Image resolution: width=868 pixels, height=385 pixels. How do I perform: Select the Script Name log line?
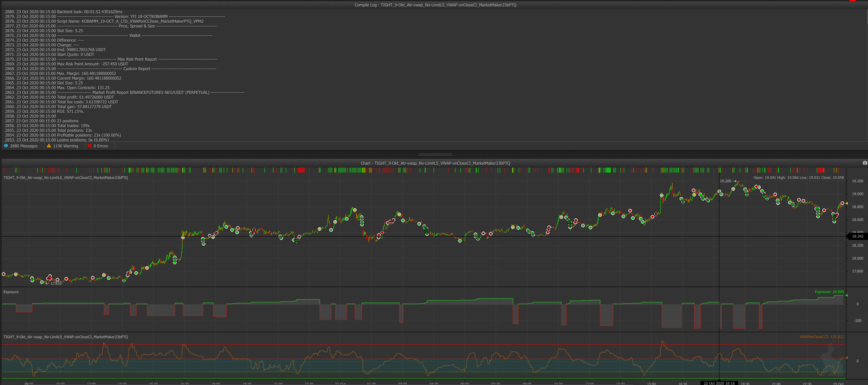104,21
